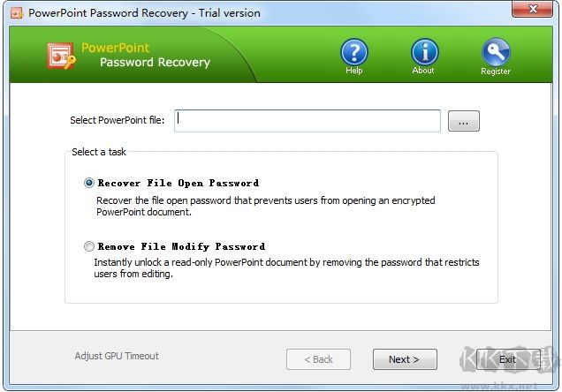Click the "Select PowerPoint file:" label
This screenshot has width=562, height=392.
tap(118, 120)
